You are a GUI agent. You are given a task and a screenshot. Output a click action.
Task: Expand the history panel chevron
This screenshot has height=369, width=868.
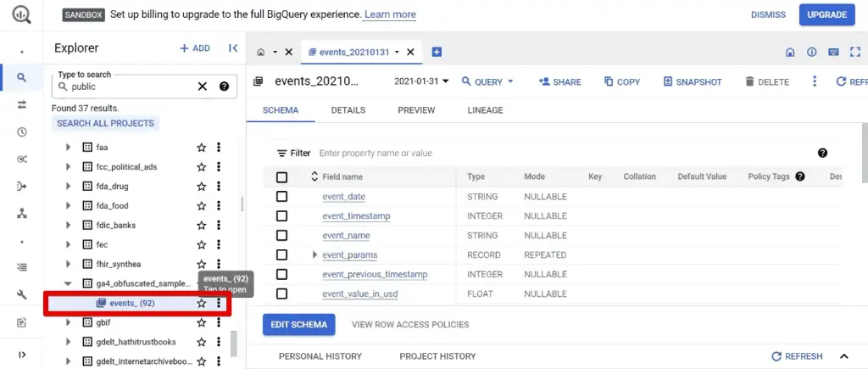click(844, 356)
